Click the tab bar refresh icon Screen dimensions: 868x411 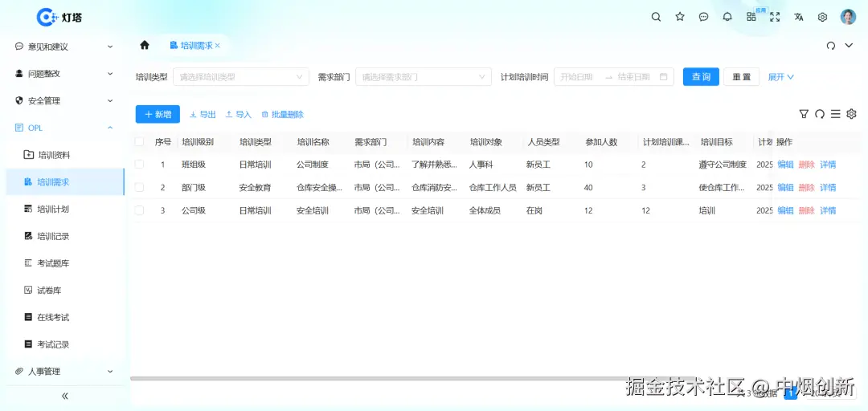coord(831,46)
